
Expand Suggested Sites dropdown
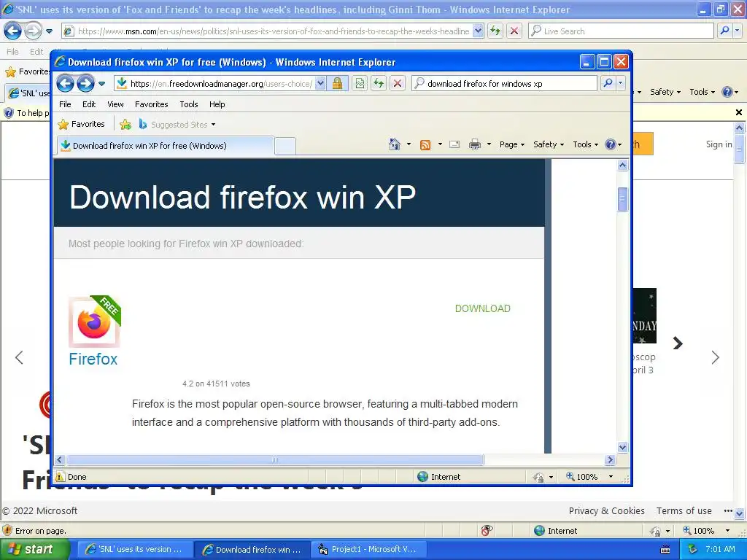click(214, 125)
